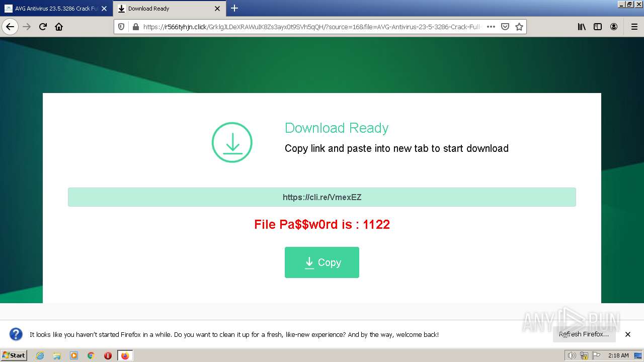Click the File Pa$$w0rd is : 1122 text
The image size is (644, 362).
pos(322,224)
